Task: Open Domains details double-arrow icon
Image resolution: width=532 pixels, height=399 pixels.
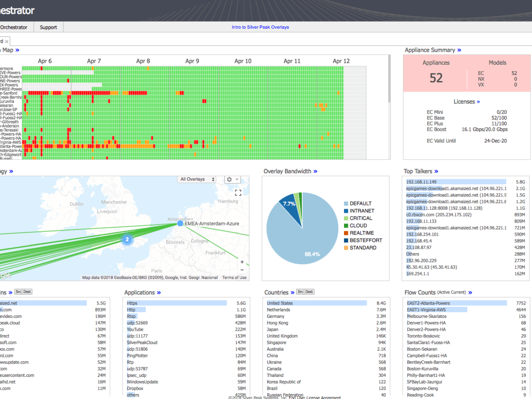Action: 11,293
